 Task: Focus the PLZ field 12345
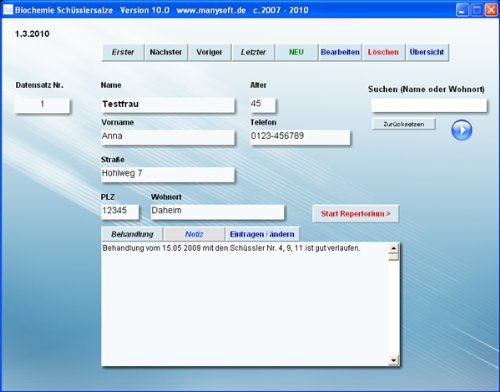[120, 212]
